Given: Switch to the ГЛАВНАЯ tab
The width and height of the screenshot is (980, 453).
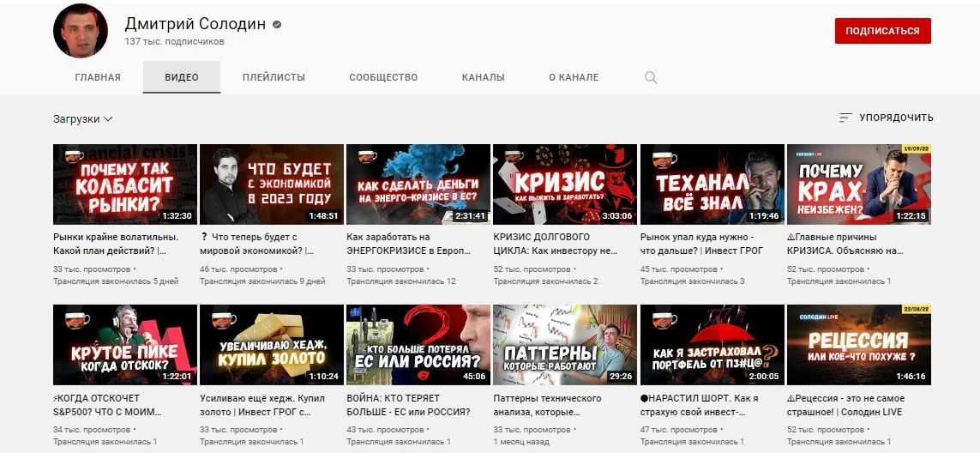Looking at the screenshot, I should pyautogui.click(x=98, y=77).
